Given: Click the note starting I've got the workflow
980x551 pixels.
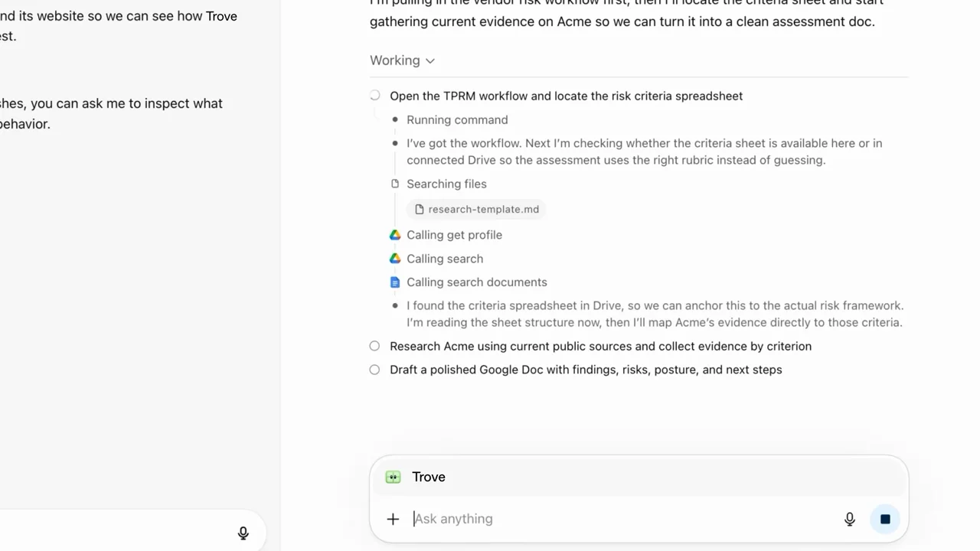Looking at the screenshot, I should 645,152.
